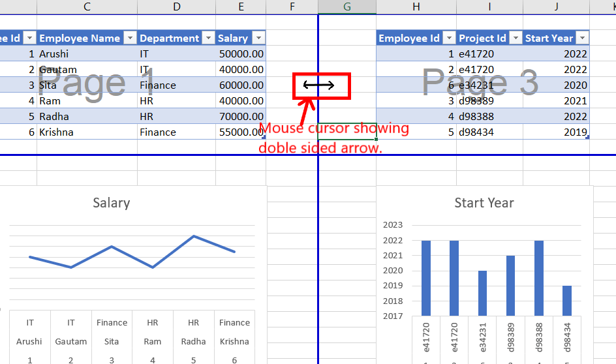The image size is (616, 364).
Task: Click the cell with project d98434
Action: (489, 132)
